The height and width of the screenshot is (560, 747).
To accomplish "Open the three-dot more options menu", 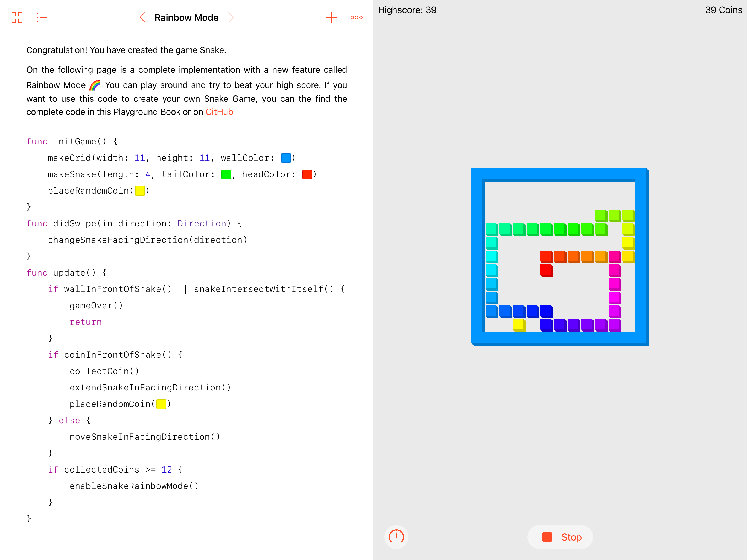I will [356, 17].
